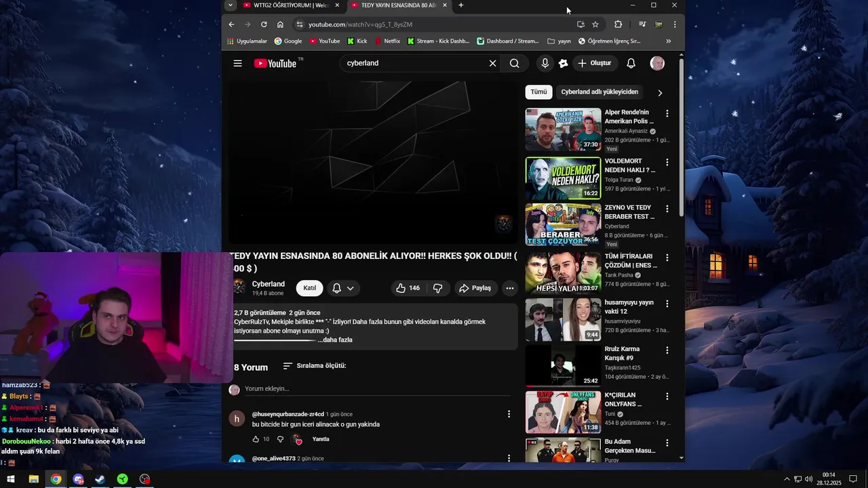
Task: Open options for huseynqurbanzade's comment
Action: (509, 414)
